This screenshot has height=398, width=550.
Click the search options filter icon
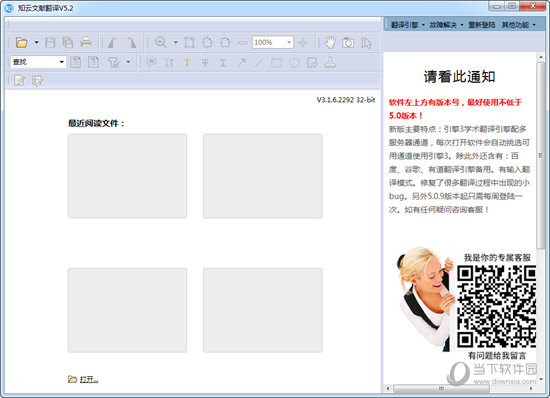point(114,62)
